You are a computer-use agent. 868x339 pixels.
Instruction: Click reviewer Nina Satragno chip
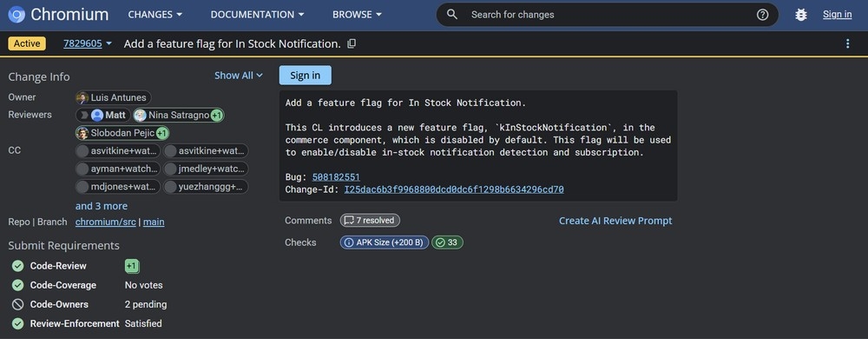(178, 116)
